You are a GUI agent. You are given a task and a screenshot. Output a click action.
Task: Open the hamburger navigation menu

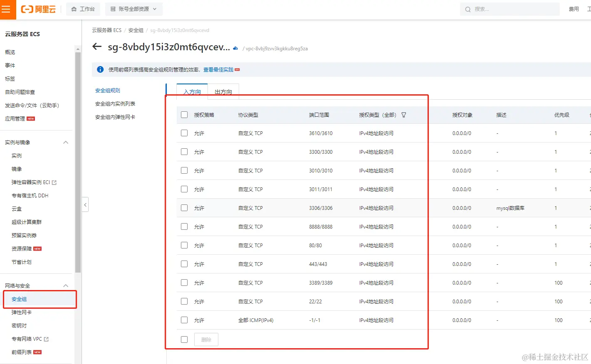pyautogui.click(x=6, y=9)
